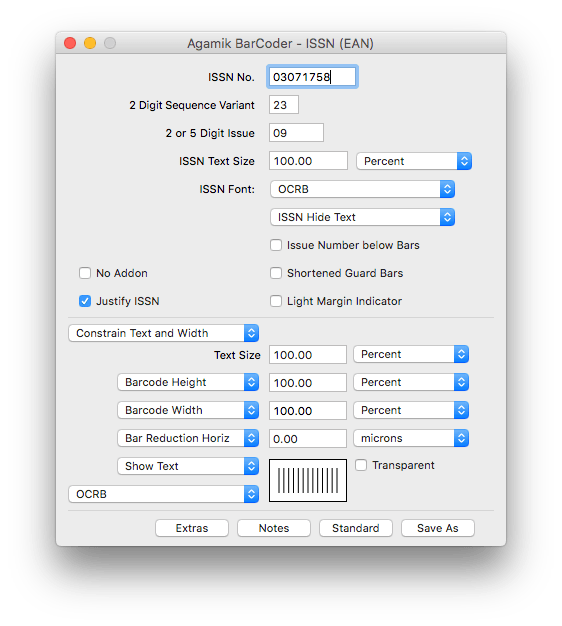Screen dimensions: 562x626
Task: Open the ISSN Hide Text dropdown
Action: 362,217
